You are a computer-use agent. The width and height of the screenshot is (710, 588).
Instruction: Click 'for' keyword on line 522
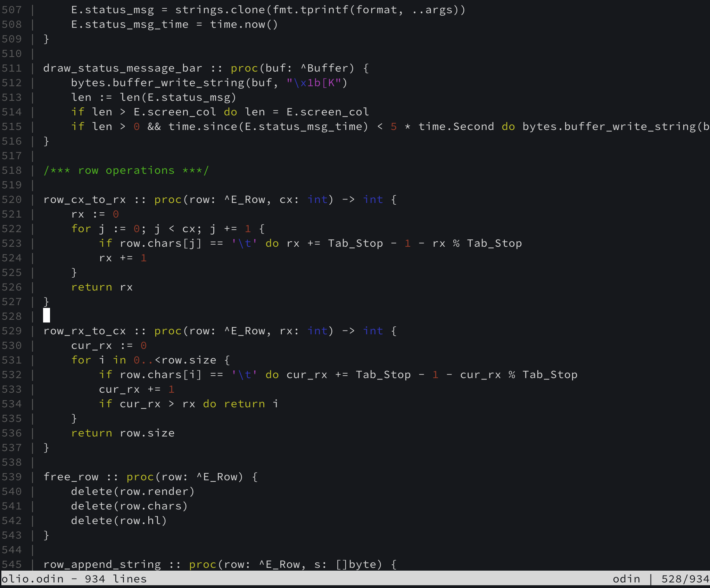click(x=81, y=229)
